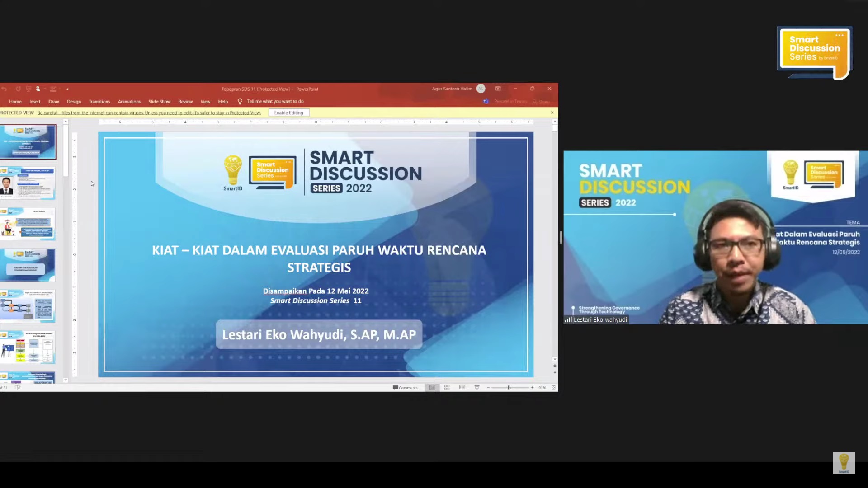Expand Customize Quick Access Toolbar dropdown

tap(67, 89)
